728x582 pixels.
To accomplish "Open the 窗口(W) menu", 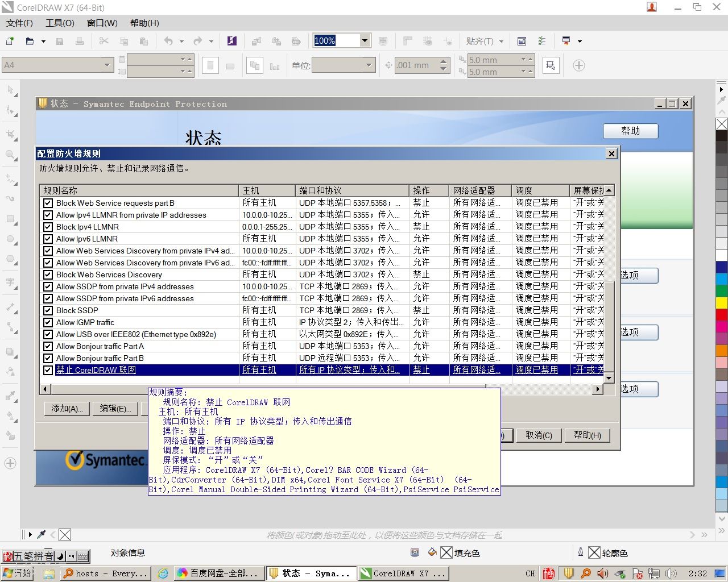I will click(x=102, y=23).
